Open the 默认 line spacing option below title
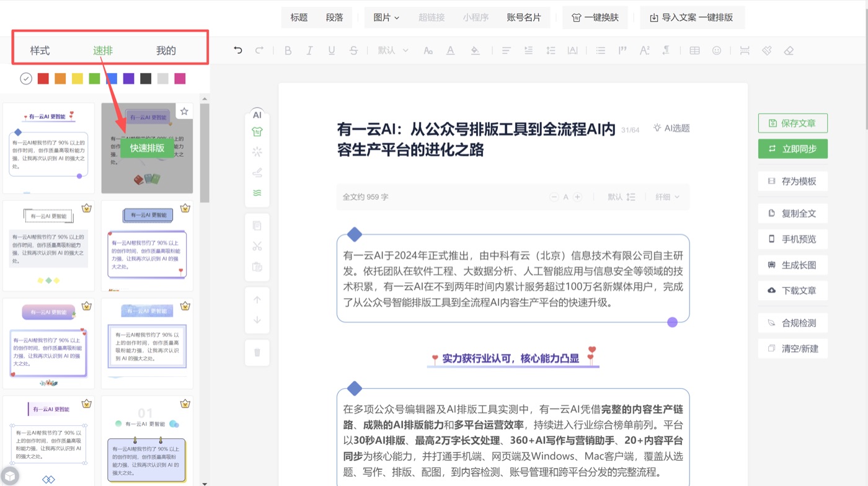 click(x=621, y=197)
